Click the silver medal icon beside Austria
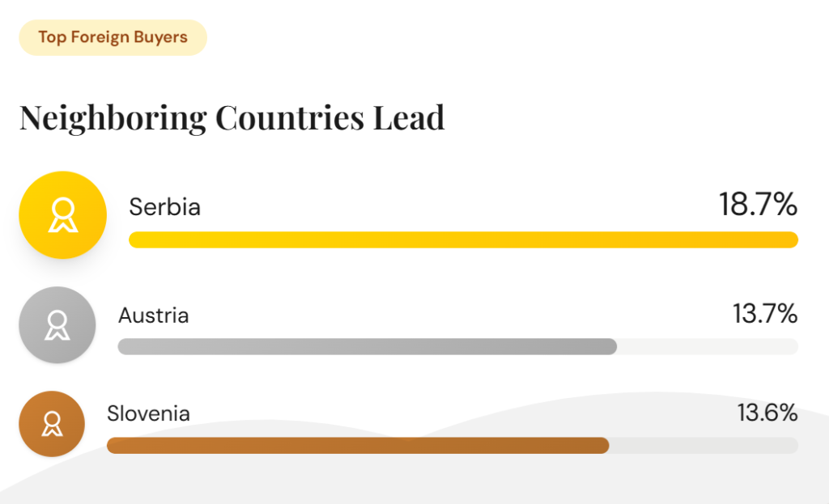Viewport: 829px width, 504px height. coord(57,324)
